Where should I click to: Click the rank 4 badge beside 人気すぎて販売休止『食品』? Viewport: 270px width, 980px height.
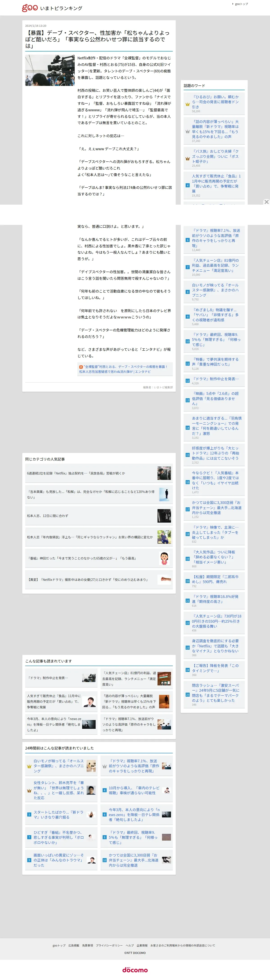coord(187,186)
